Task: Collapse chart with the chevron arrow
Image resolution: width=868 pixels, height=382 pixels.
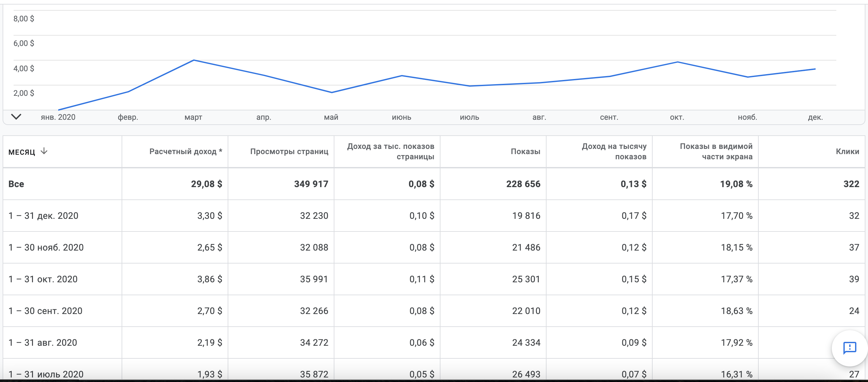Action: coord(16,117)
